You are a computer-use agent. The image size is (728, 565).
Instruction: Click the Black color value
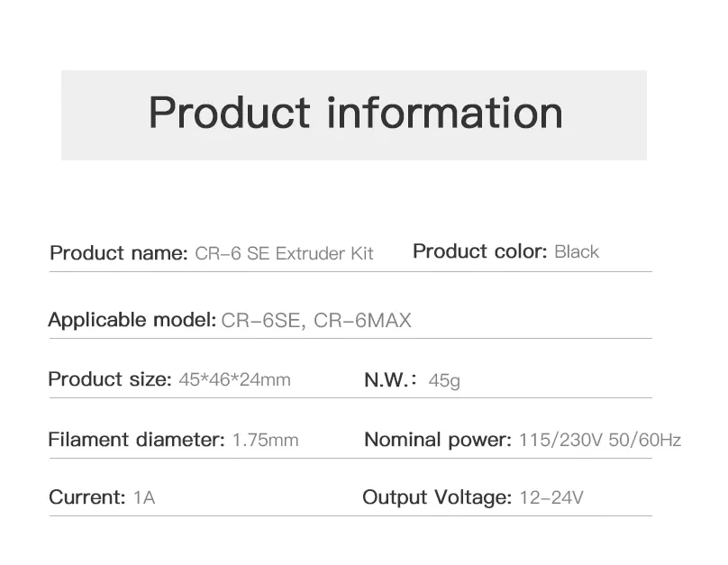[x=577, y=251]
